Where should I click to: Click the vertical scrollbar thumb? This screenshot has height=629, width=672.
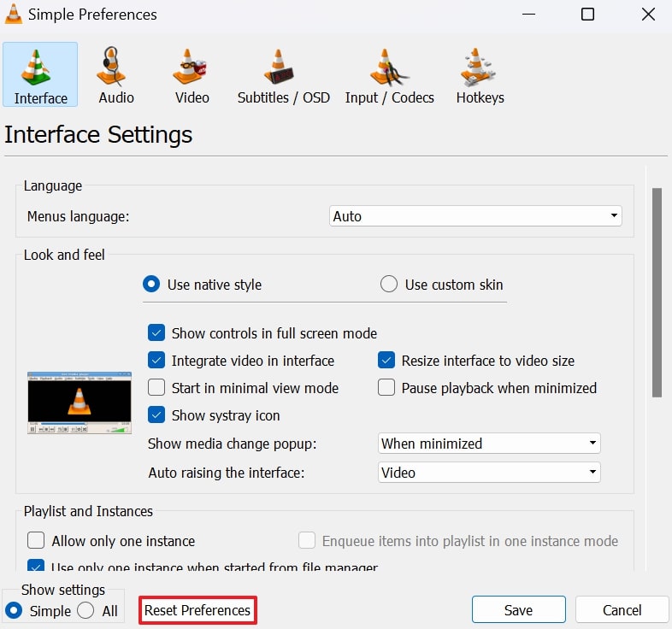point(657,292)
